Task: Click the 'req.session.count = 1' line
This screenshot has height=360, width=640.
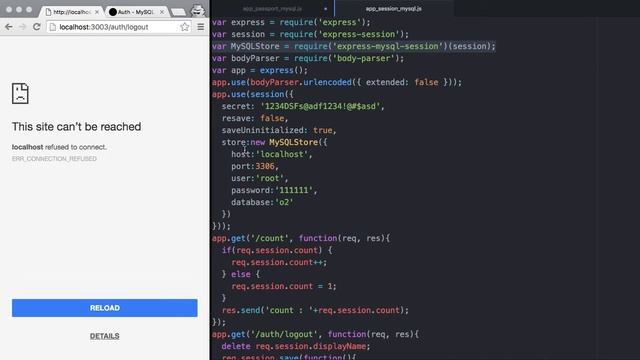Action: (284, 286)
